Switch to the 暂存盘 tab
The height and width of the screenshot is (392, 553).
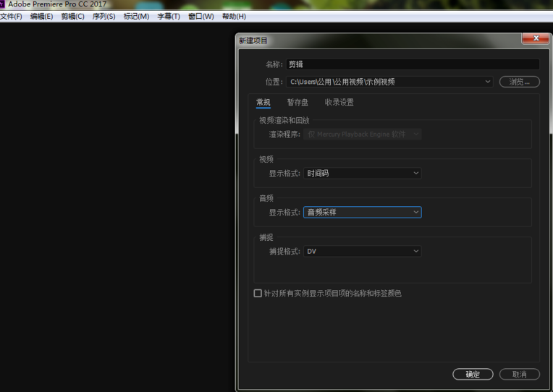(x=297, y=102)
